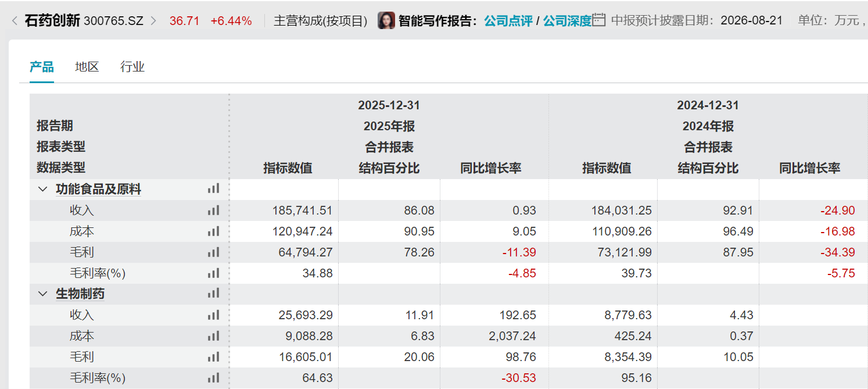Click the 石药创新 stock name
This screenshot has height=389, width=868.
point(52,21)
